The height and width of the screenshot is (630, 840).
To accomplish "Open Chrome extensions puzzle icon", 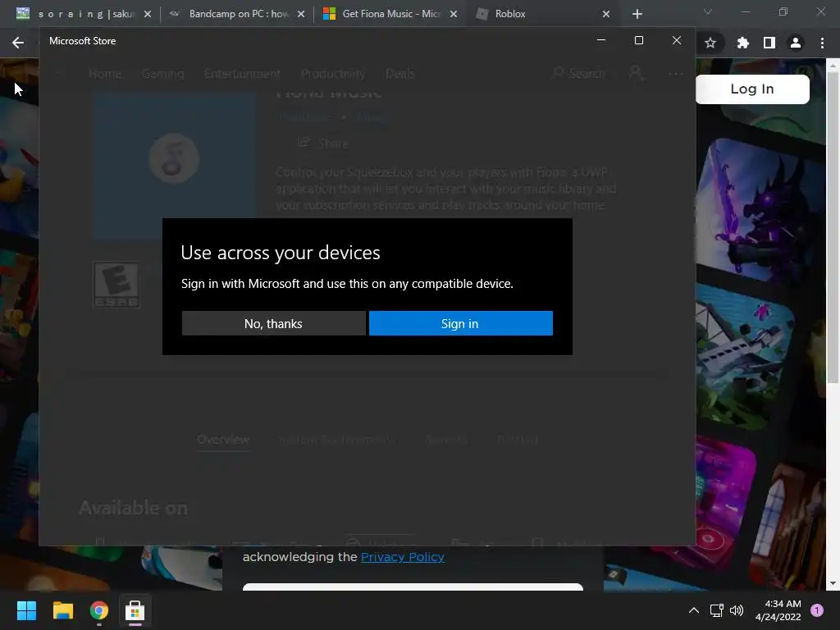I will click(743, 43).
